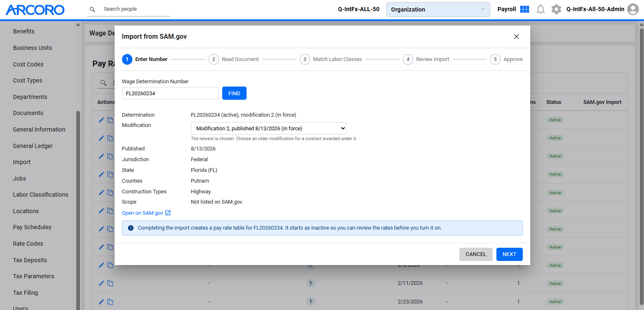Click the Wage Determination Number field

170,93
